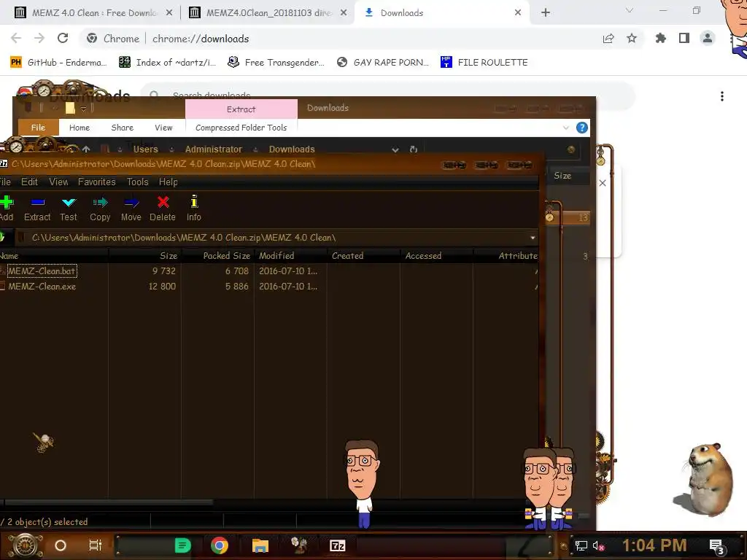Click the 7-Zip taskbar icon
747x560 pixels.
337,545
